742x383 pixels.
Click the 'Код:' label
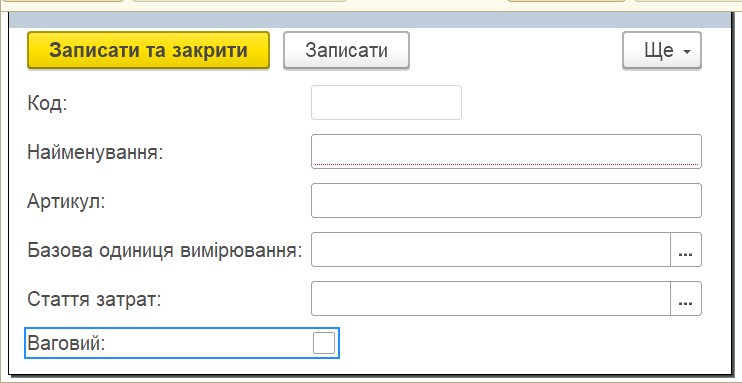pyautogui.click(x=47, y=103)
